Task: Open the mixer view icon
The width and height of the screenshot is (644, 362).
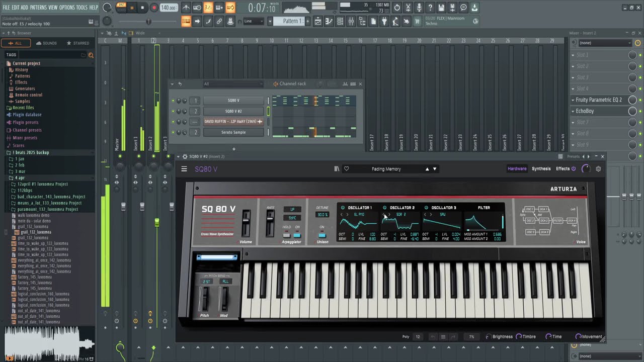Action: [x=351, y=21]
